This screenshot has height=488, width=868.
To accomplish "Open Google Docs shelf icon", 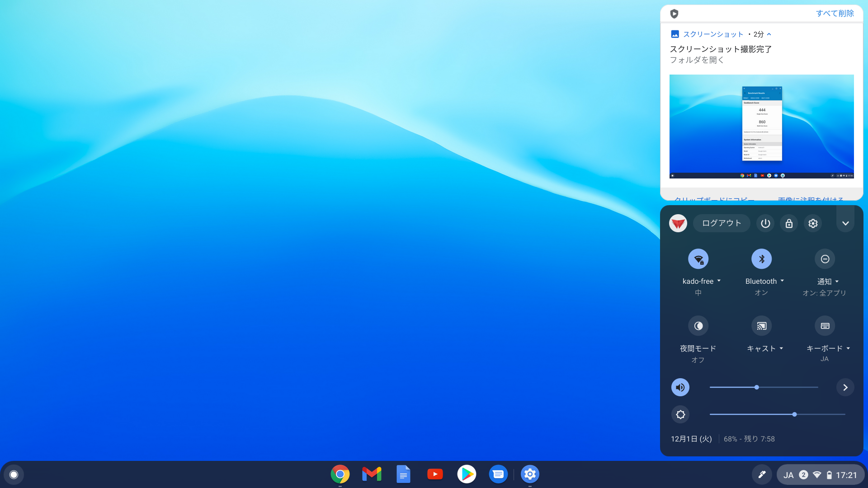I will point(403,474).
